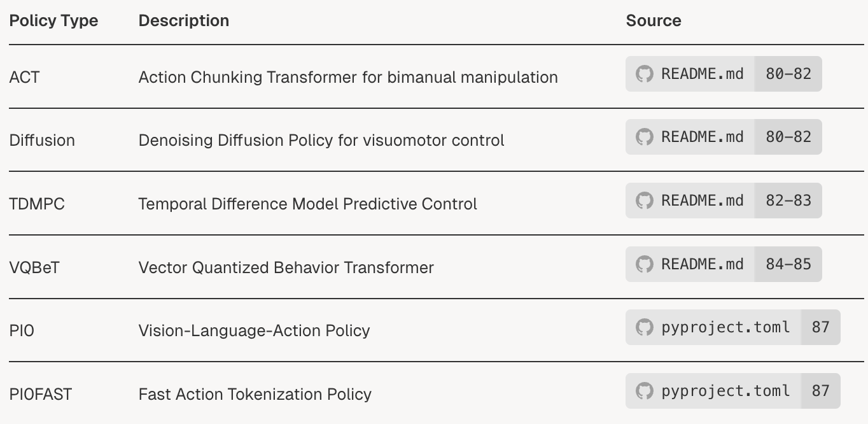The image size is (868, 424).
Task: Click the GitHub icon in the TDMPC row
Action: point(645,201)
